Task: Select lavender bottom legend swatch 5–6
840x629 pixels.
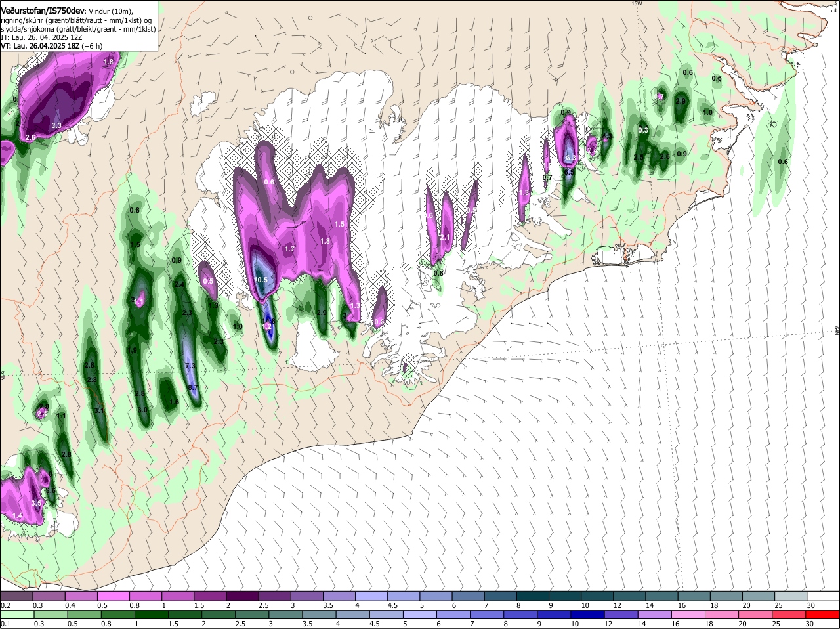Action: pyautogui.click(x=421, y=615)
